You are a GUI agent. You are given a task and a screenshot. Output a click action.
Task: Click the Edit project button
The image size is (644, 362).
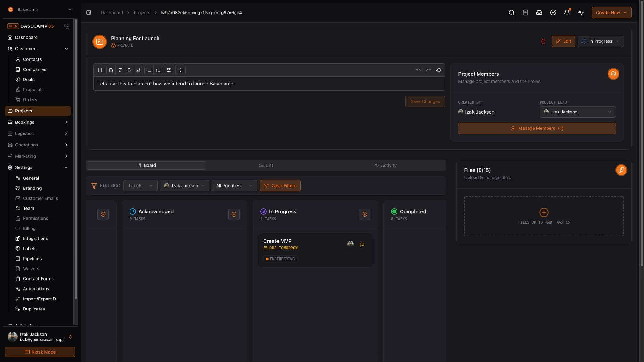click(563, 41)
